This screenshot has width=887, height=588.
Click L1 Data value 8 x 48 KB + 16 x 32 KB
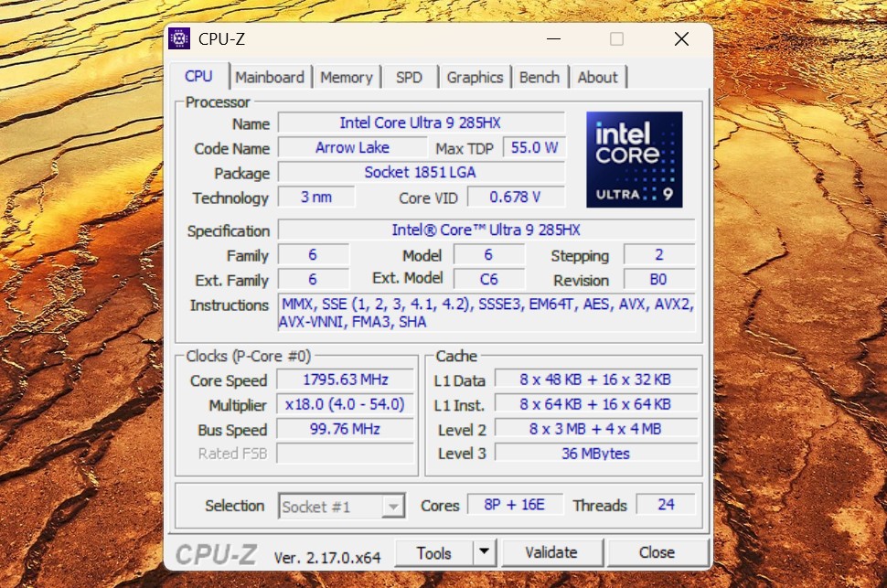[x=595, y=380]
